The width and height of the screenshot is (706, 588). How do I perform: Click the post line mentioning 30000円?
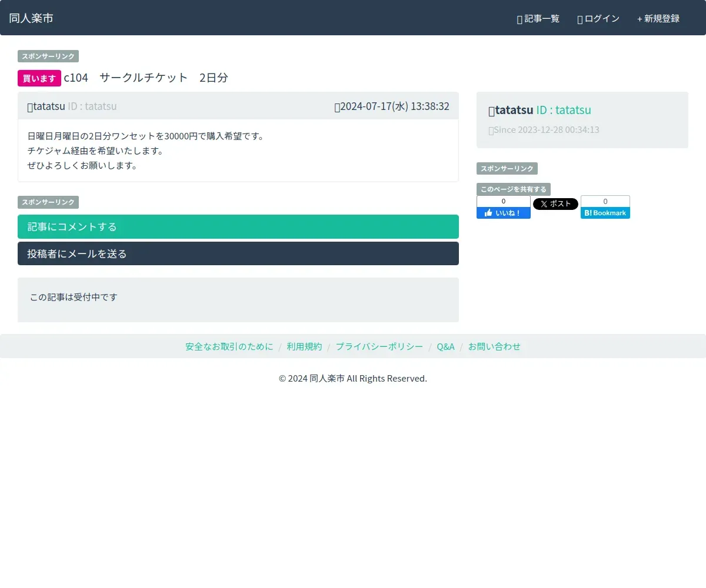(x=146, y=136)
